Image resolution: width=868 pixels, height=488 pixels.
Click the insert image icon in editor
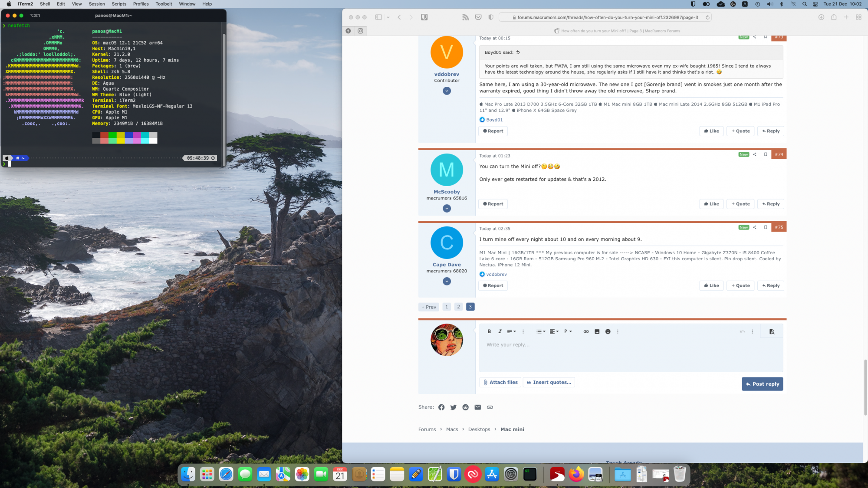click(x=597, y=331)
